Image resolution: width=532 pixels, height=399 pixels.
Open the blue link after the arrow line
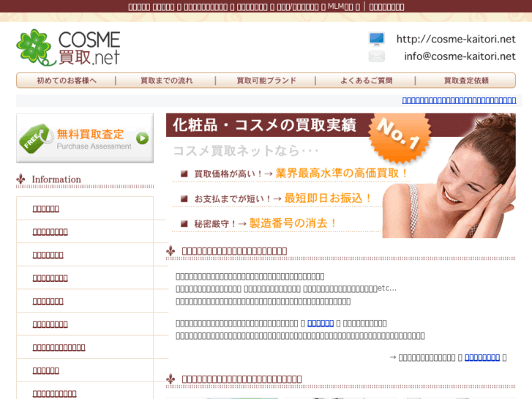tap(482, 357)
